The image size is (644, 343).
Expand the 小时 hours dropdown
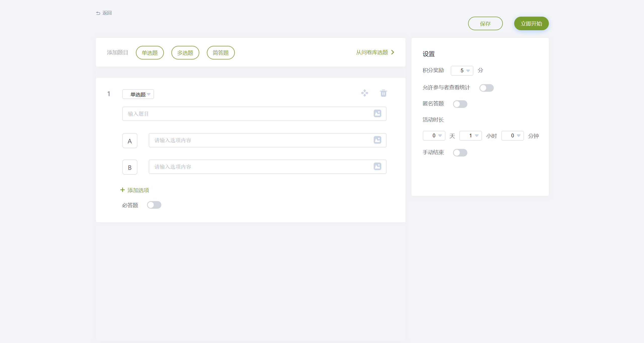[x=470, y=136]
